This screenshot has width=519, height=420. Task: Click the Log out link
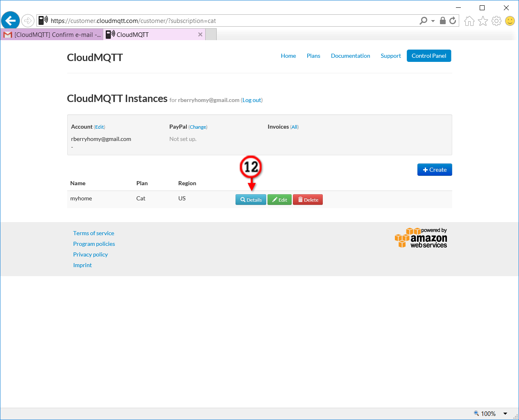tap(252, 100)
